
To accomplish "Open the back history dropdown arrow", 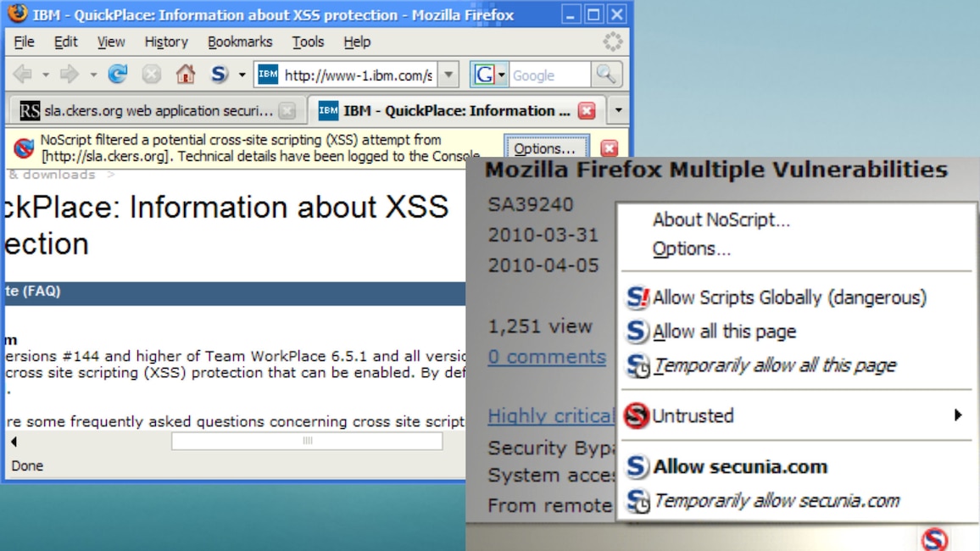I will coord(46,75).
